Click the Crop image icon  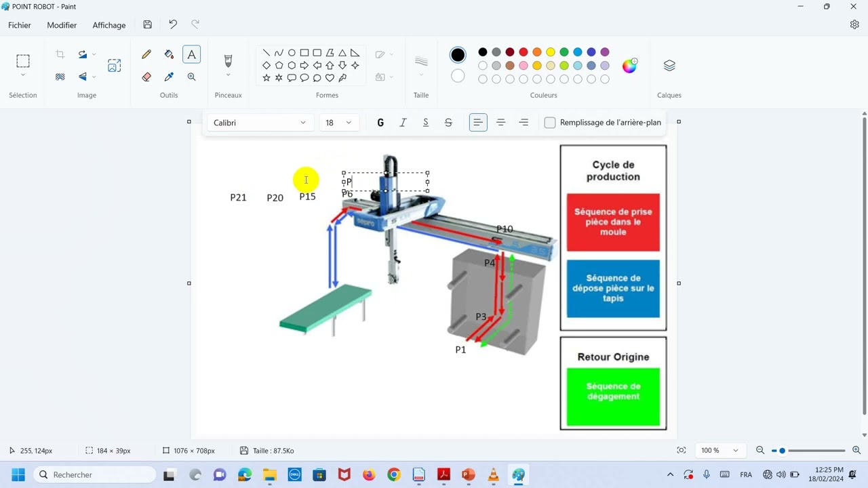tap(60, 54)
